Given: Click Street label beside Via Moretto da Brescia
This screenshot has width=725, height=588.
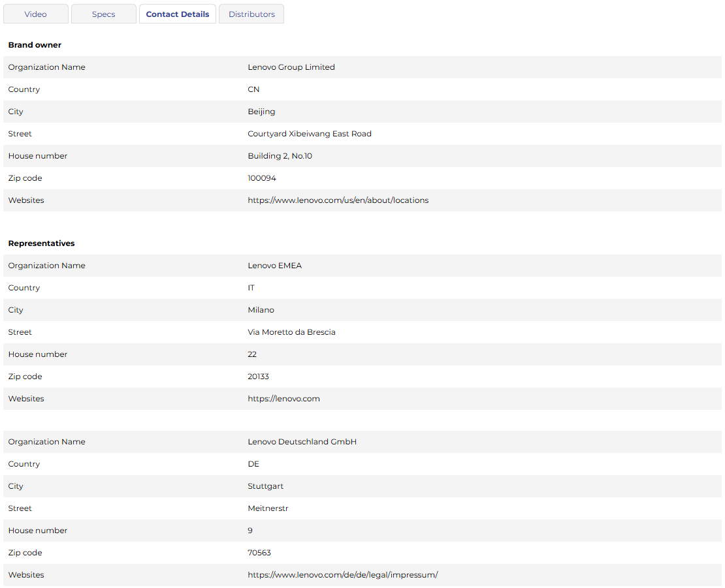Looking at the screenshot, I should (20, 332).
